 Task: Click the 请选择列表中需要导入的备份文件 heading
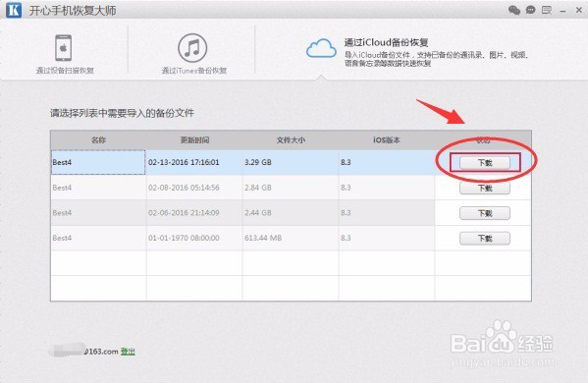click(123, 113)
